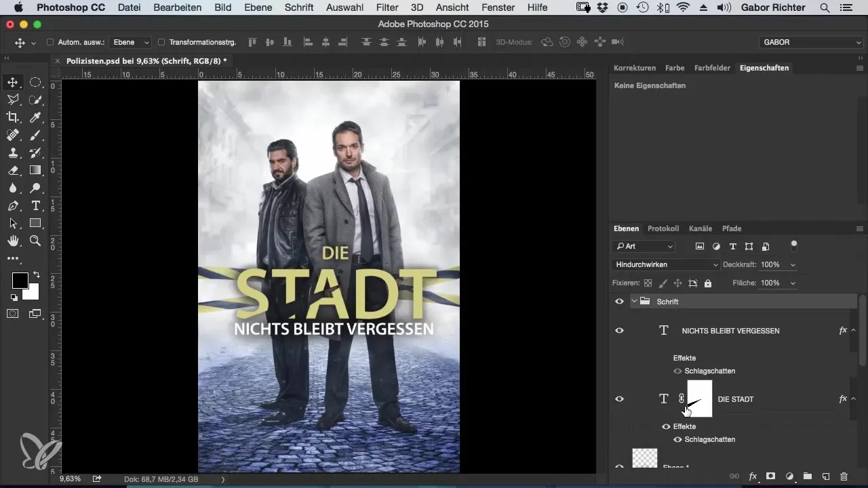This screenshot has width=868, height=488.
Task: Open the Art layer filter dropdown
Action: point(644,246)
